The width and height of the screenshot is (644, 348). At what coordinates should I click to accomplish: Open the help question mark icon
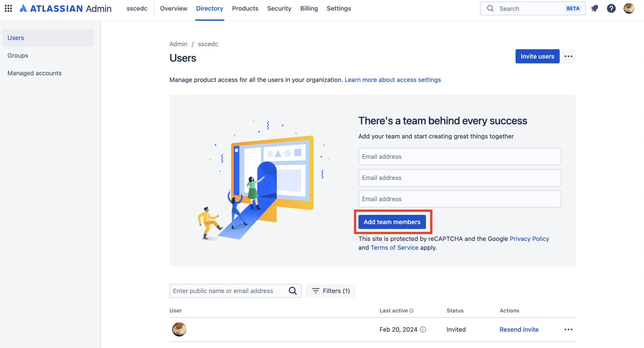[x=611, y=8]
